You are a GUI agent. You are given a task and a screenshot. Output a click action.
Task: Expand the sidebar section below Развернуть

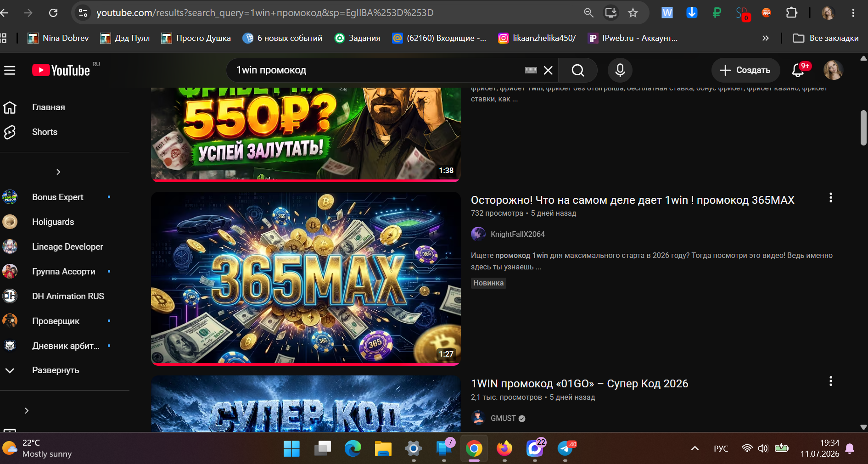27,410
